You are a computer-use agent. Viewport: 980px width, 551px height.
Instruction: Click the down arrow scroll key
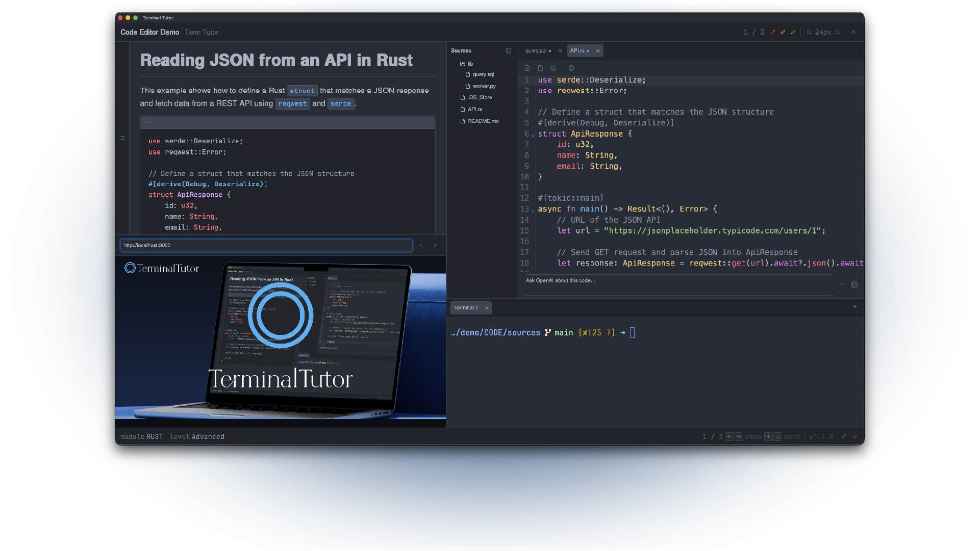(x=777, y=437)
